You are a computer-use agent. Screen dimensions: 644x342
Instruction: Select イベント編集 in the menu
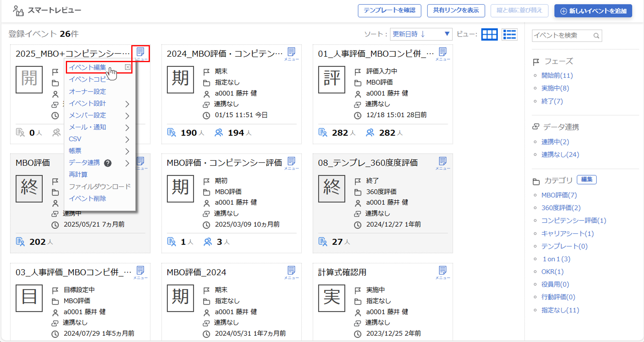pyautogui.click(x=88, y=67)
